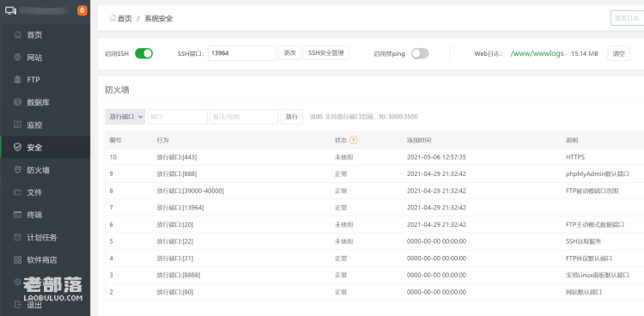
Task: Click the 文件 folder icon
Action: (x=17, y=192)
